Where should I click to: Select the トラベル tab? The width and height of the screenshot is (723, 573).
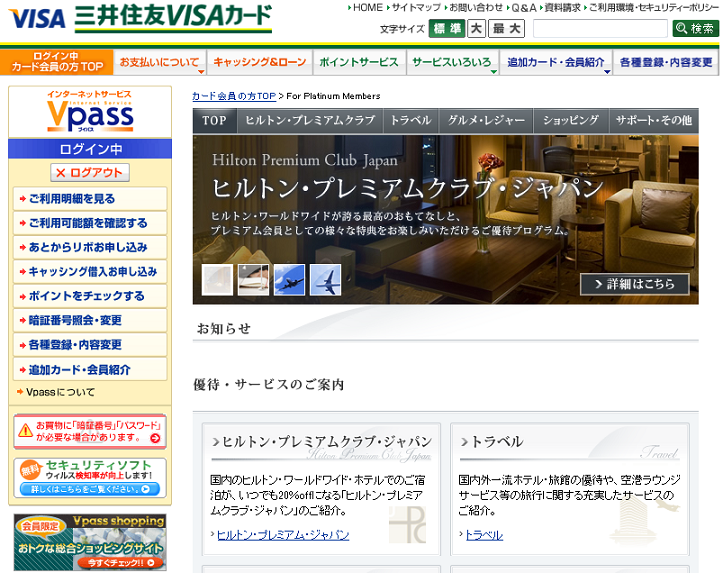pos(411,121)
